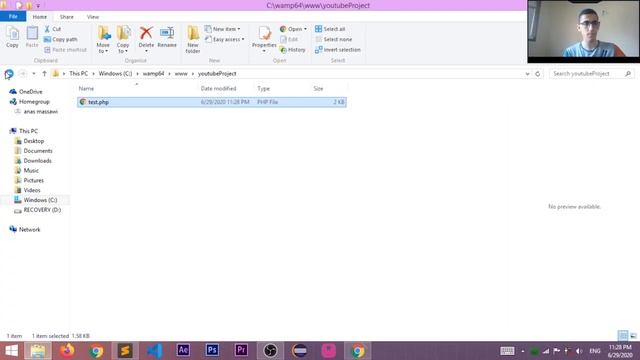Viewport: 640px width, 360px height.
Task: Click the Search youtubeProject box
Action: coord(591,74)
